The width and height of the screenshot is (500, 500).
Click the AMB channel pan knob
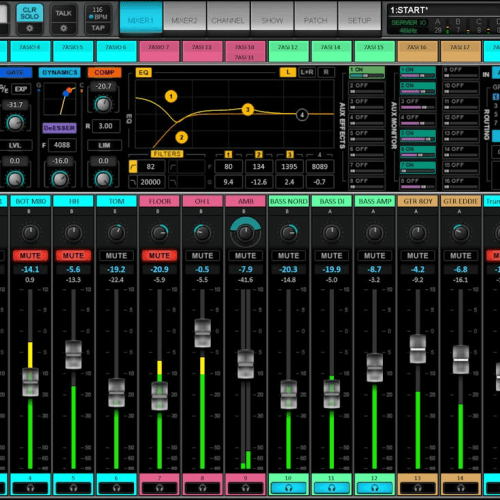245,233
